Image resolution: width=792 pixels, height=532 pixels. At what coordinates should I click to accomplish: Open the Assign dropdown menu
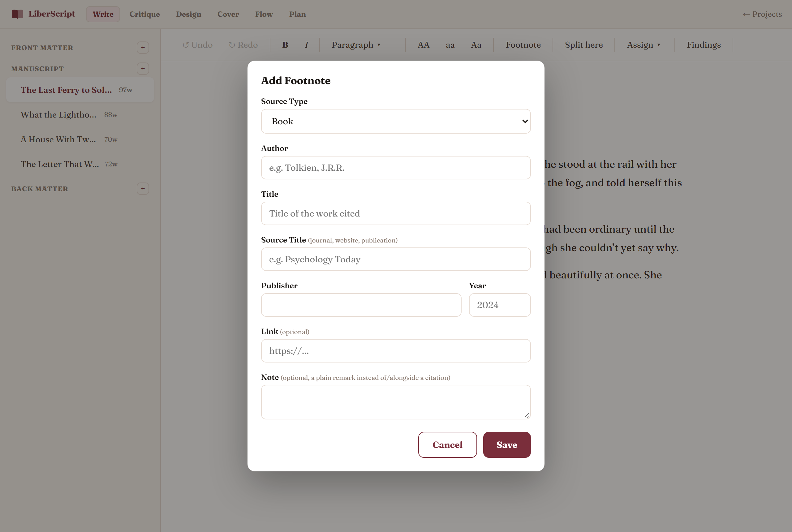coord(644,45)
